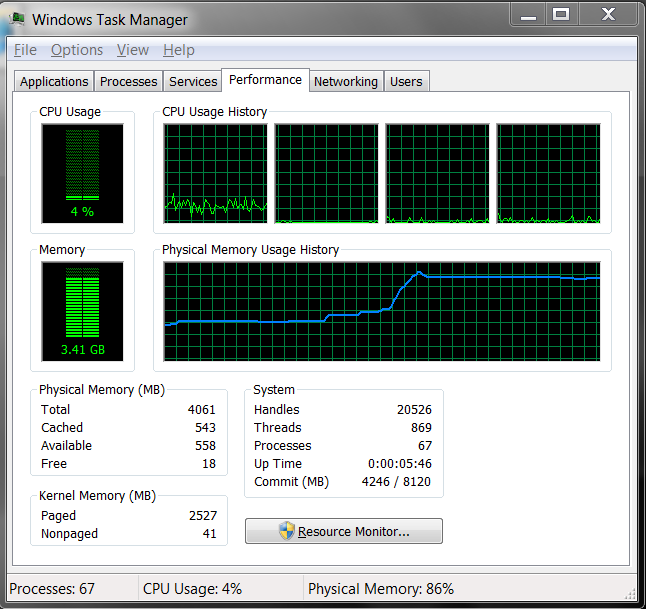Click the second CPU usage history graph
Image resolution: width=646 pixels, height=609 pixels.
[326, 173]
